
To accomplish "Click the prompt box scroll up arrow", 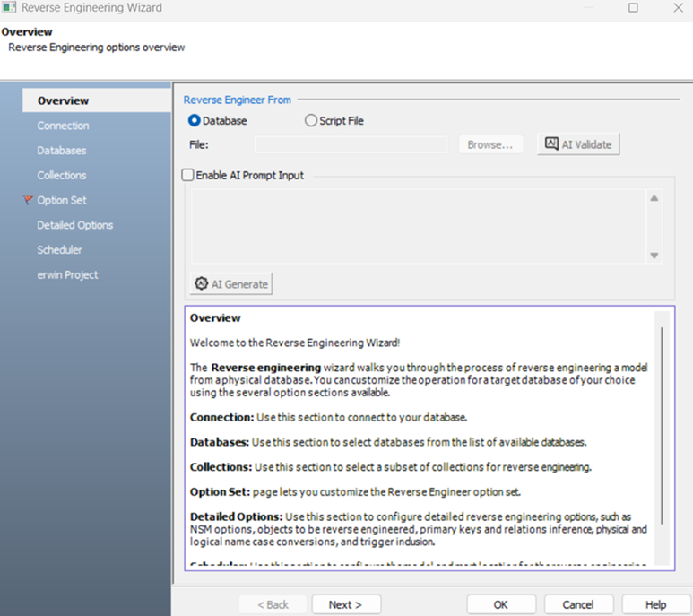I will coord(654,199).
